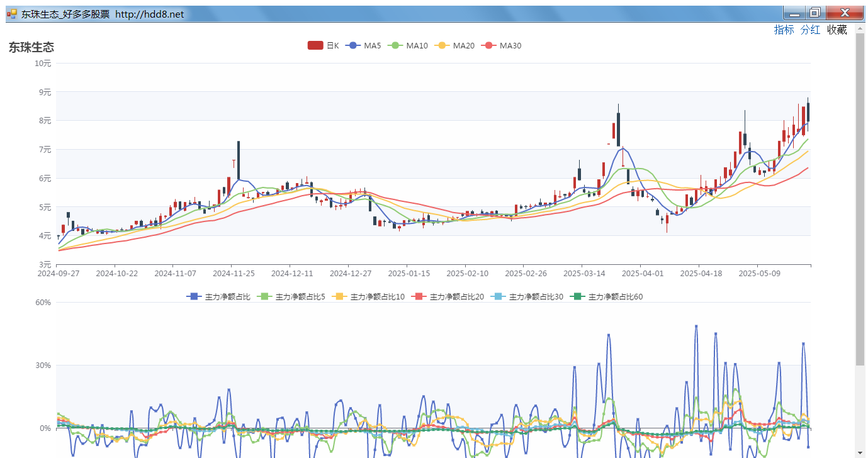This screenshot has width=868, height=458.
Task: Toggle 主力净额占比 series legend
Action: 218,296
